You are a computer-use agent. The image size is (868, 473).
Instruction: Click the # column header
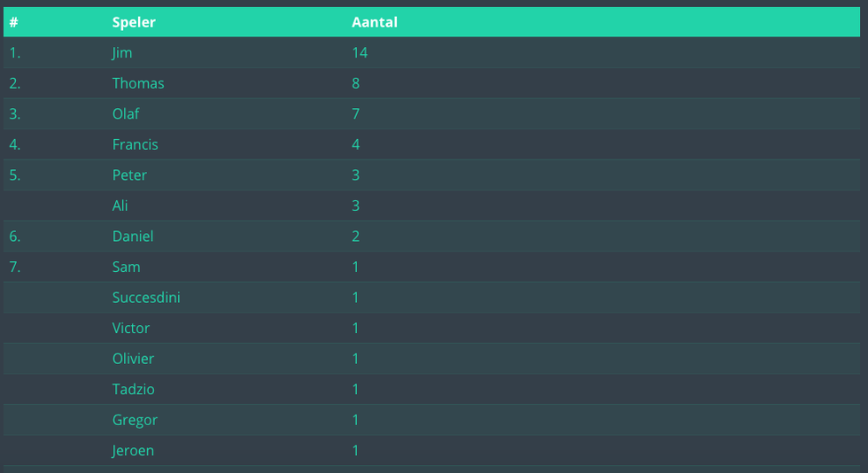click(14, 22)
